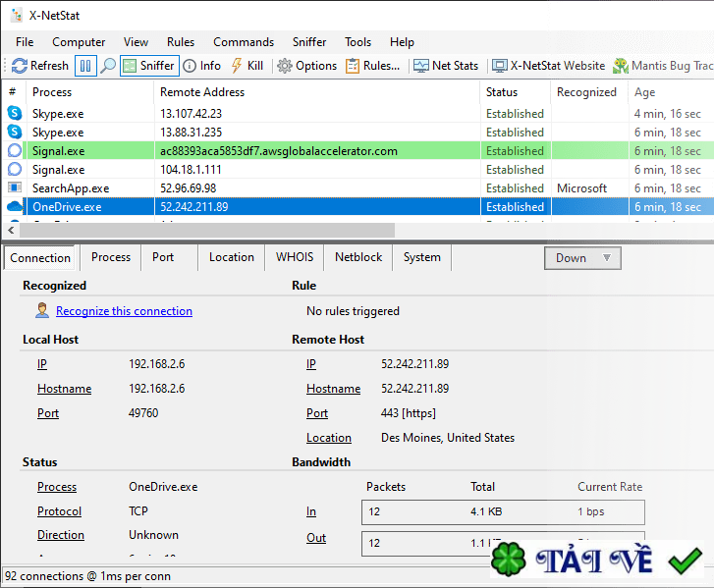
Task: Click the Recognize this connection link
Action: point(124,311)
